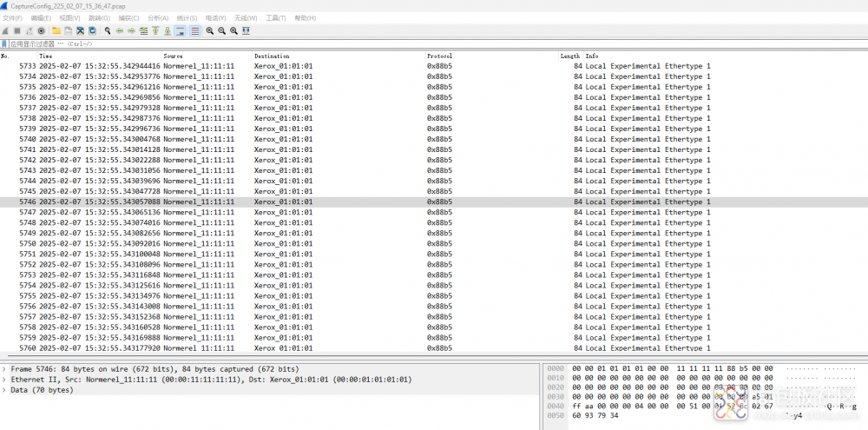The height and width of the screenshot is (430, 868).
Task: Sort by the Info column header
Action: 725,56
